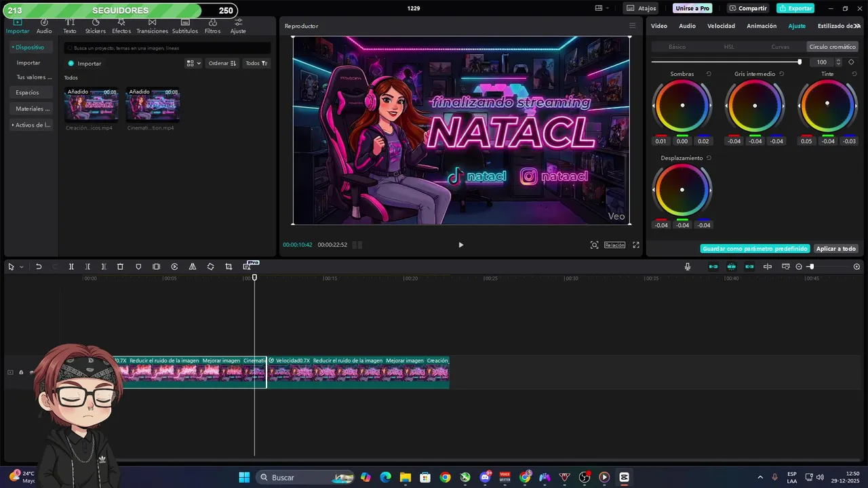Split the clip at the playhead
The width and height of the screenshot is (868, 488).
pos(71,267)
